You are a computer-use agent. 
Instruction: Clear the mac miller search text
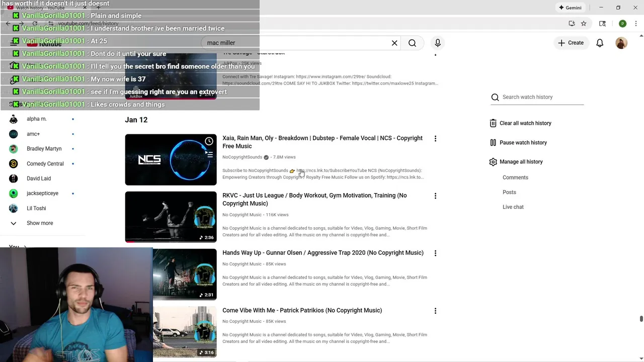coord(394,43)
